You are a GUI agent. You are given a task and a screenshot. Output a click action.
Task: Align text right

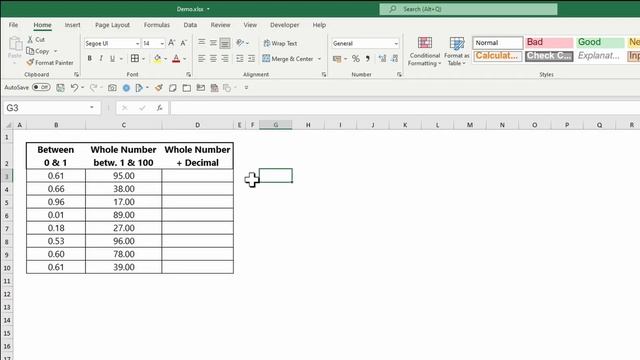(x=225, y=58)
